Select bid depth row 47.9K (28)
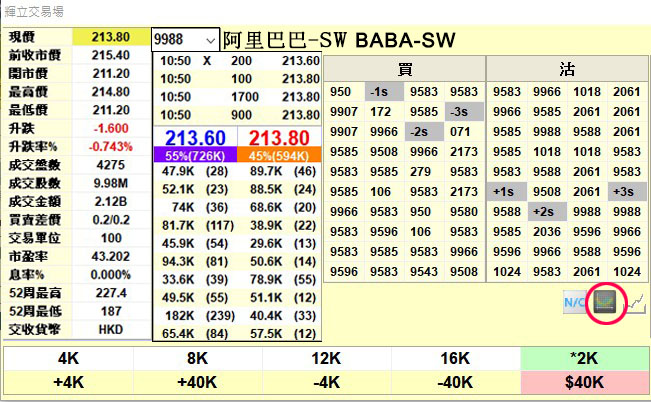 (x=195, y=171)
